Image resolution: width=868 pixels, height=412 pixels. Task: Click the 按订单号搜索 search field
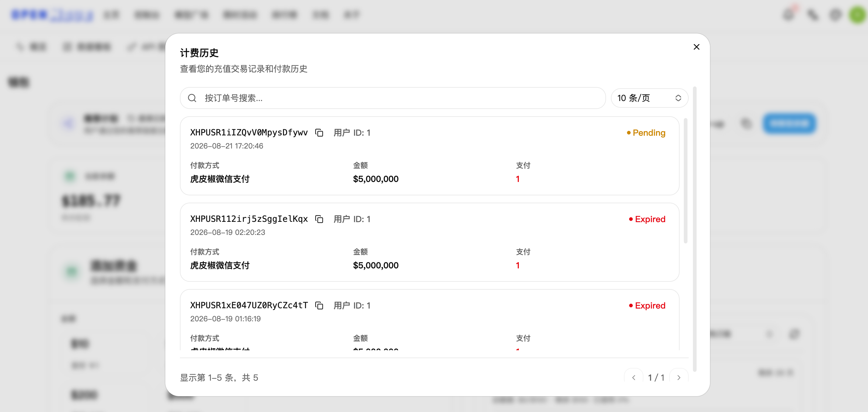click(393, 98)
